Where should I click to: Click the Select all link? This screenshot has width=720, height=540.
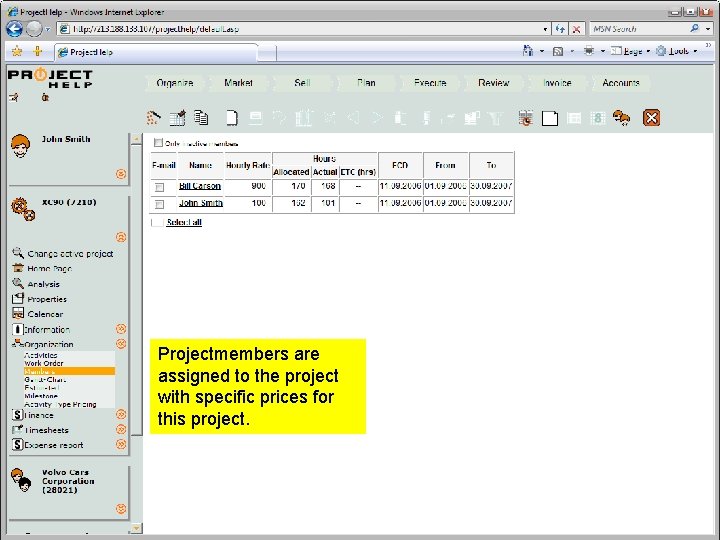tap(184, 222)
